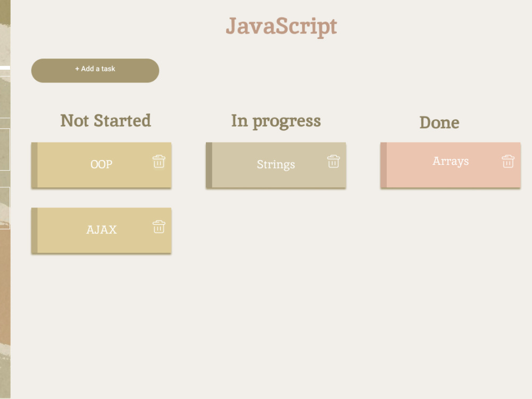Open the Arrays task card

pos(451,165)
